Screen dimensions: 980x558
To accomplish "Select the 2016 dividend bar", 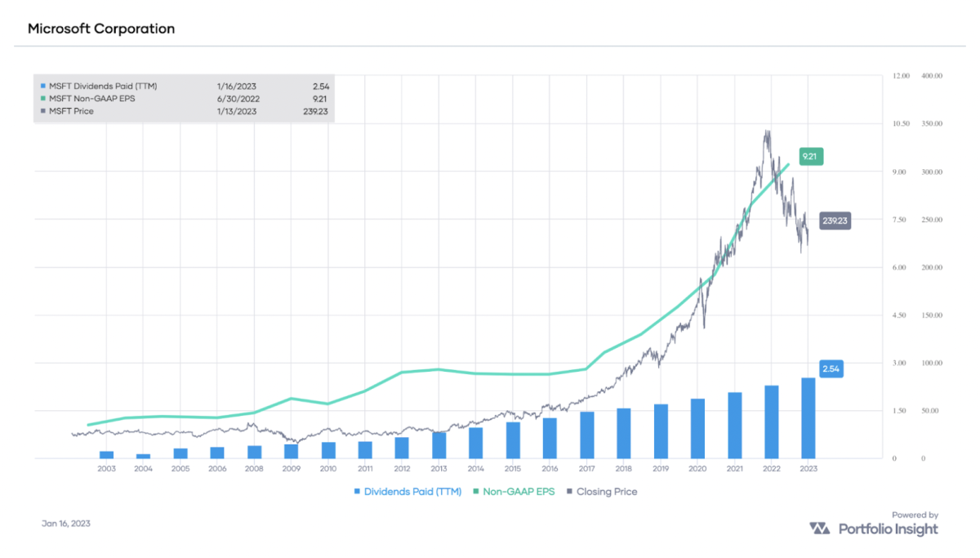I will pos(550,438).
